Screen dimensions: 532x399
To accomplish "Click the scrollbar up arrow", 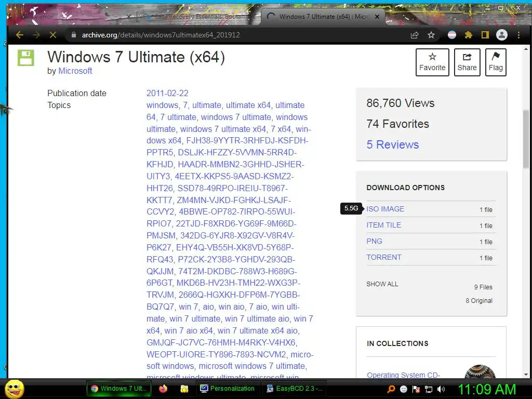I will (526, 49).
